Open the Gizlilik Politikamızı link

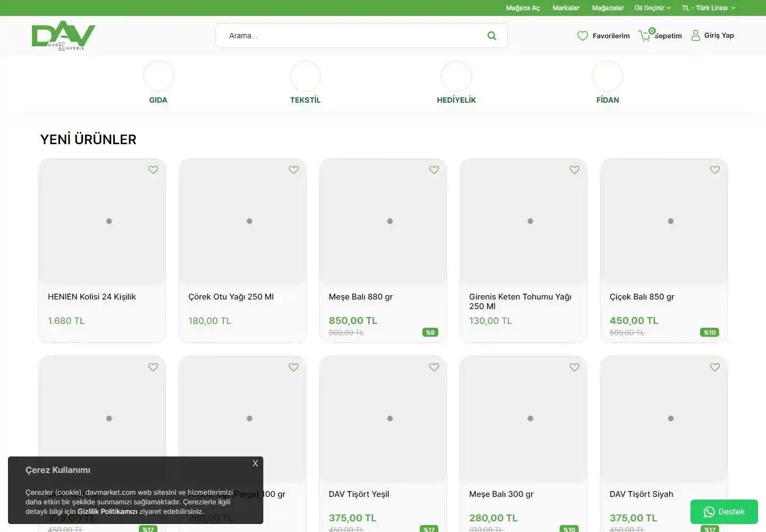107,511
